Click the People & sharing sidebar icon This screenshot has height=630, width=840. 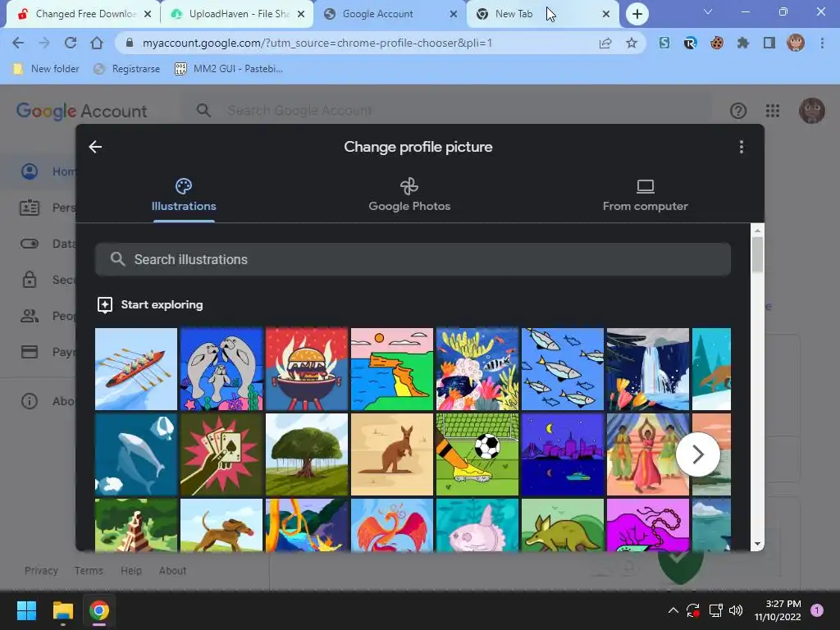click(x=30, y=316)
